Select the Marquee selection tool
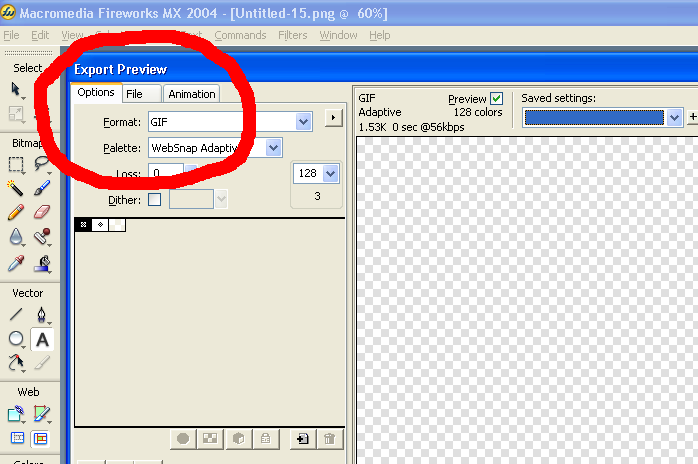The width and height of the screenshot is (698, 464). tap(16, 164)
